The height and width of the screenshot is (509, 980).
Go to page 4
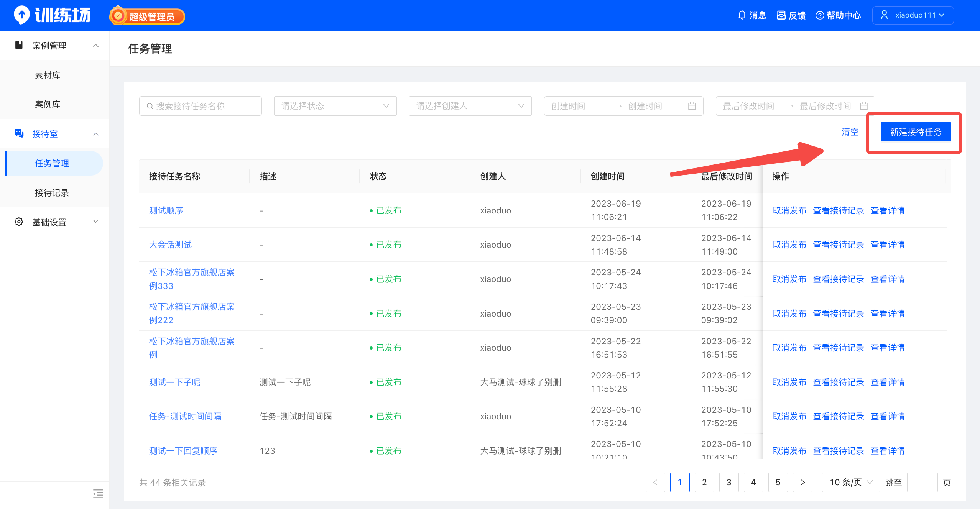click(753, 482)
